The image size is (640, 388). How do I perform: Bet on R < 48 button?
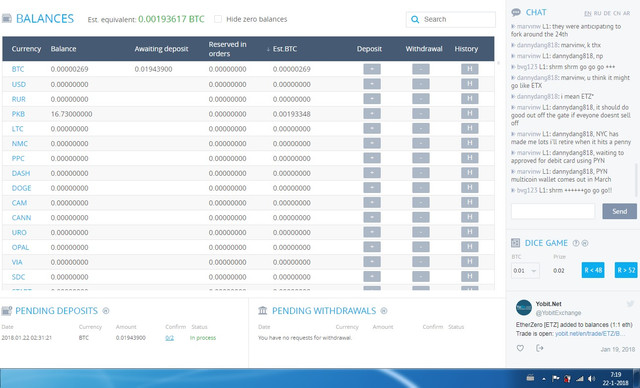pos(593,270)
